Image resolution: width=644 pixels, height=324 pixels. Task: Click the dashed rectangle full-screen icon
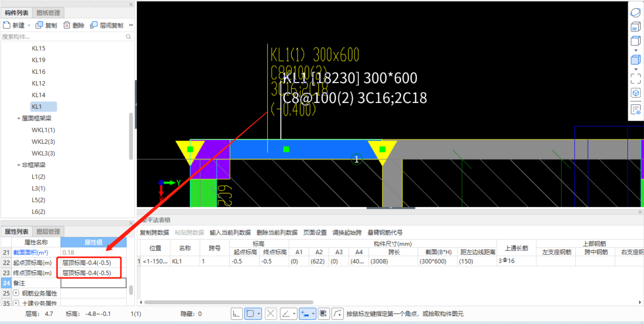pyautogui.click(x=635, y=79)
